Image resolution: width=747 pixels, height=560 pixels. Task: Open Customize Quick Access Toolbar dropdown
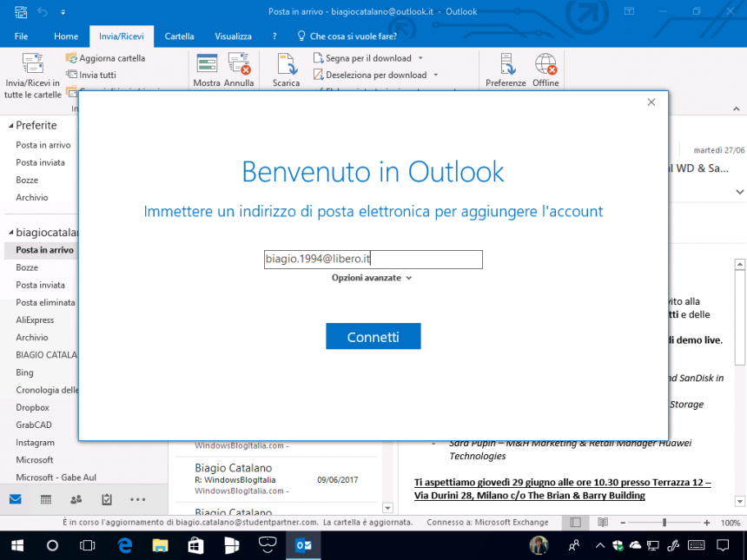click(63, 12)
